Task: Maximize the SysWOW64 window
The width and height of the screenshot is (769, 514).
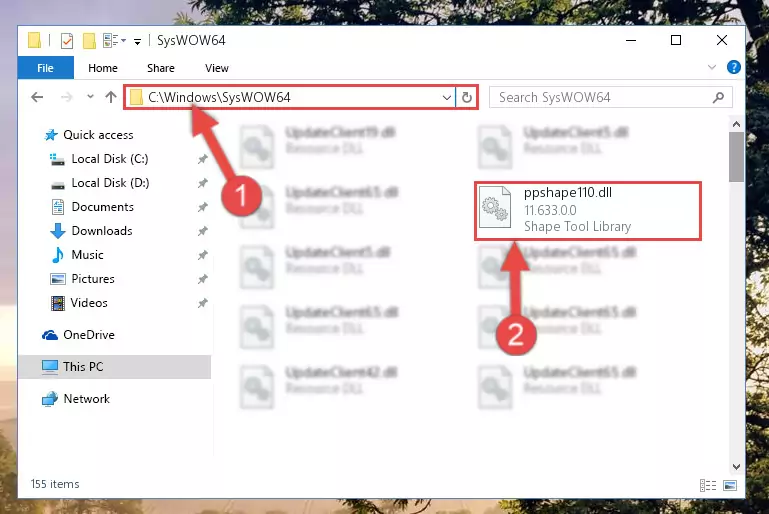Action: click(676, 40)
